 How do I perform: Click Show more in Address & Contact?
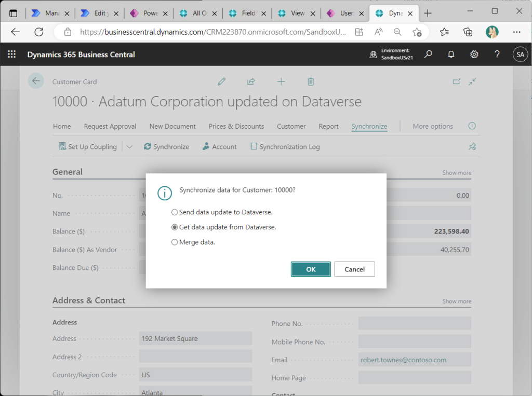[x=457, y=301]
